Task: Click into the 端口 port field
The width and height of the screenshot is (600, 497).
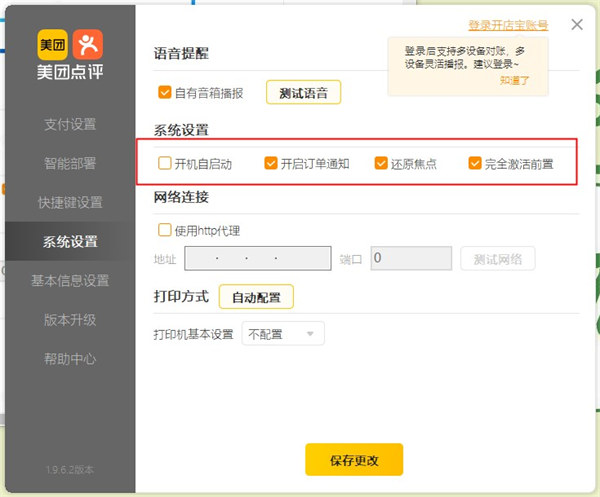Action: (x=411, y=259)
